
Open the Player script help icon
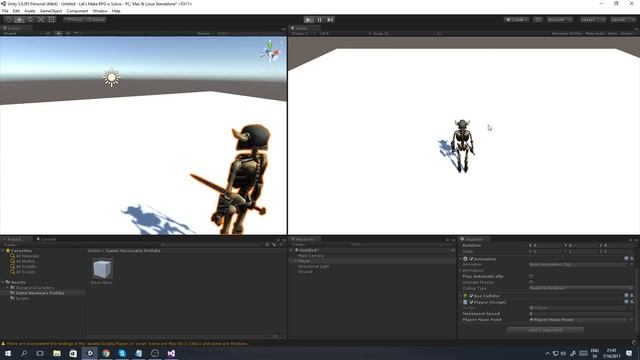click(627, 302)
